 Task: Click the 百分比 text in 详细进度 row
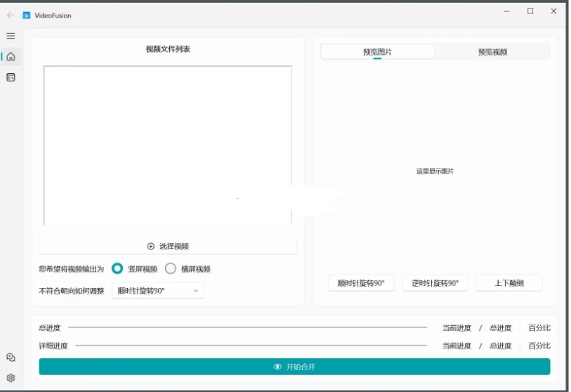[x=539, y=346]
